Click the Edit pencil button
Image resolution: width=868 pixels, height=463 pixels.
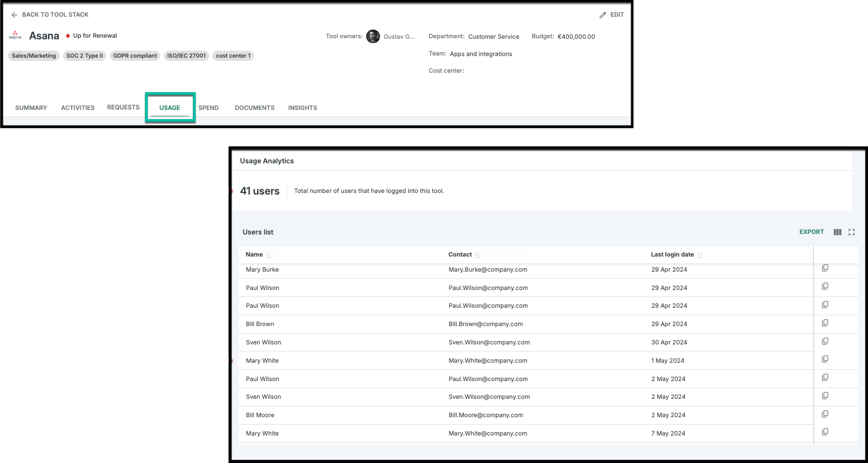(611, 15)
